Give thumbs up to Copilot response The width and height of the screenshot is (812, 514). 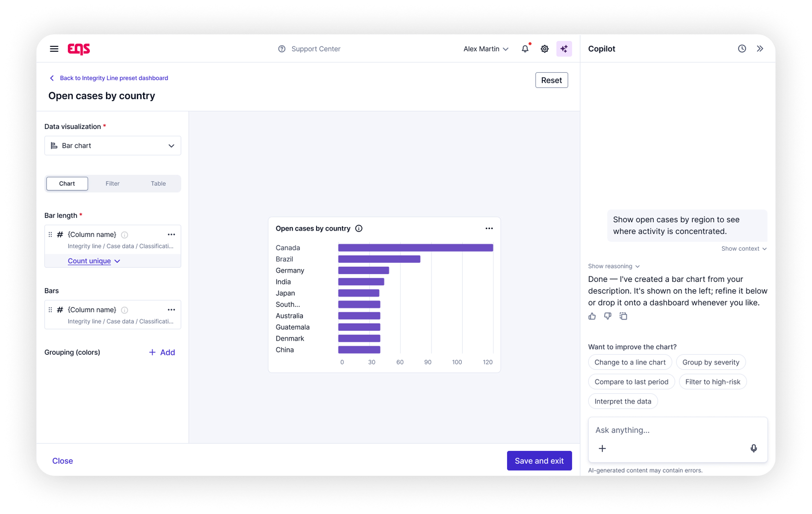[x=592, y=316]
